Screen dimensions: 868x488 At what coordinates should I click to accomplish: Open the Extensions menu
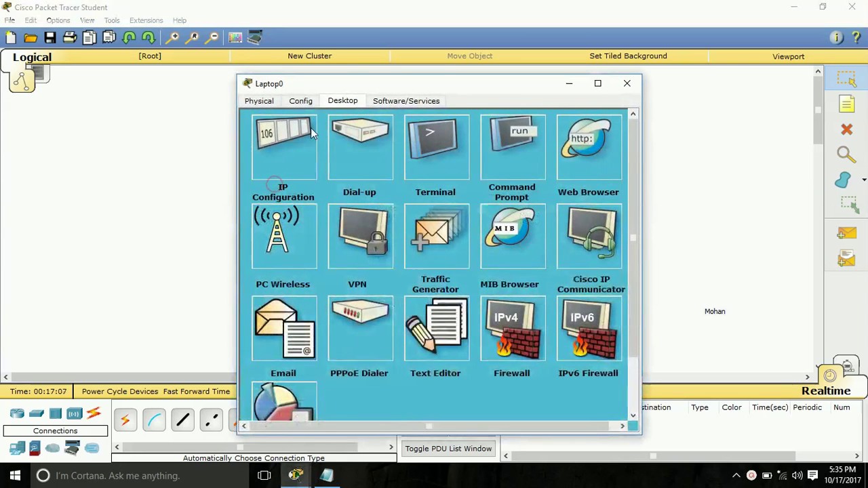pyautogui.click(x=146, y=20)
